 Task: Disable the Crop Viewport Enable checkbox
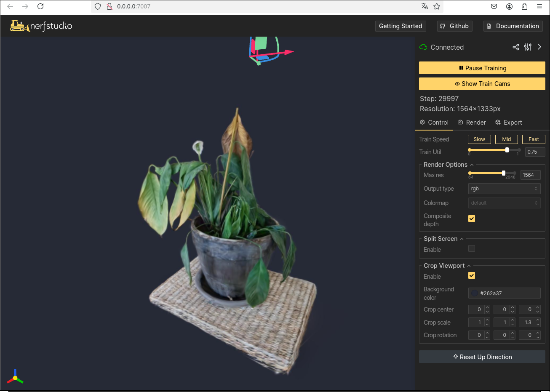coord(472,276)
